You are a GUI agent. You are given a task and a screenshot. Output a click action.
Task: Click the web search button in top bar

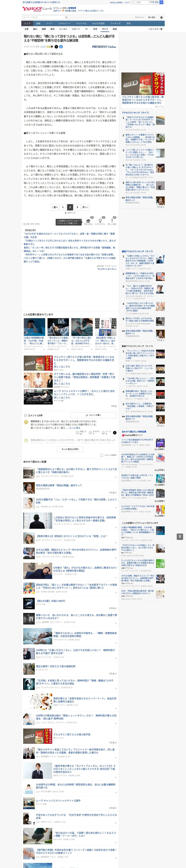pos(161,2)
